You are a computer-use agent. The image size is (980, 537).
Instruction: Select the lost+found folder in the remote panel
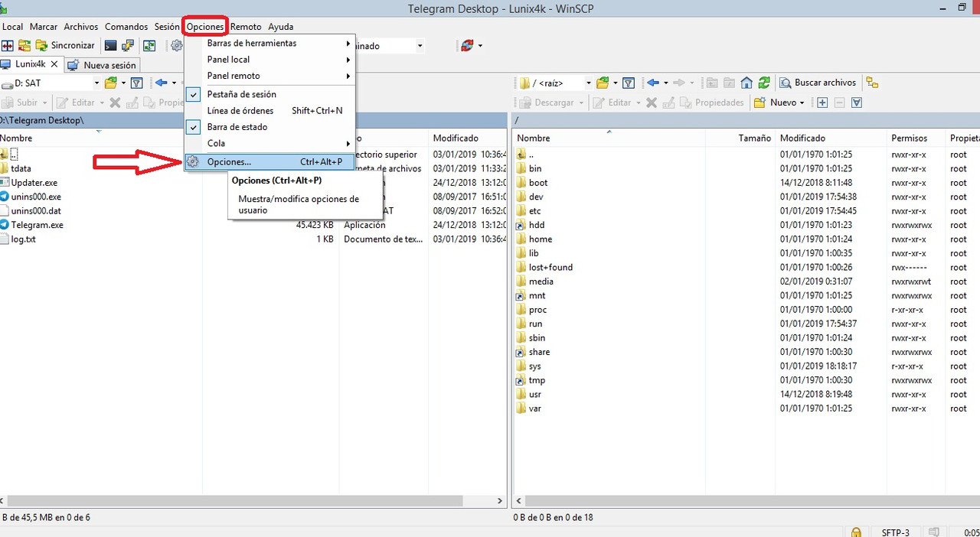550,267
